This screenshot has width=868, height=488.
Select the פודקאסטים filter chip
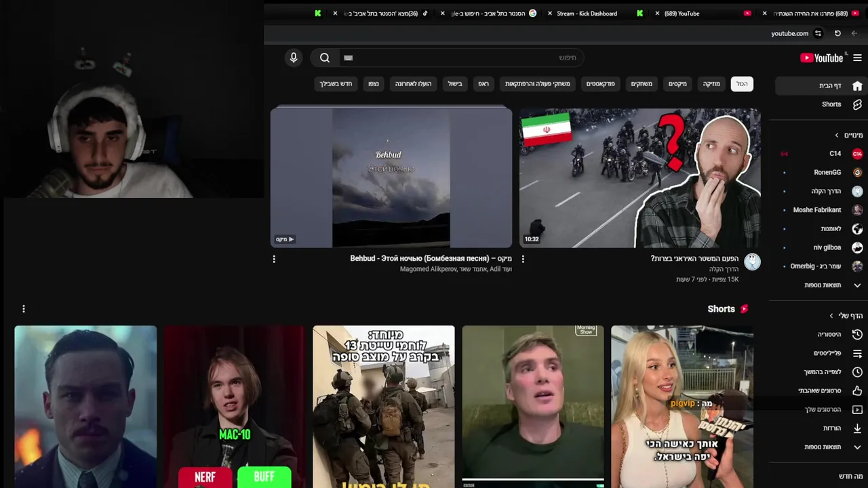coord(601,84)
